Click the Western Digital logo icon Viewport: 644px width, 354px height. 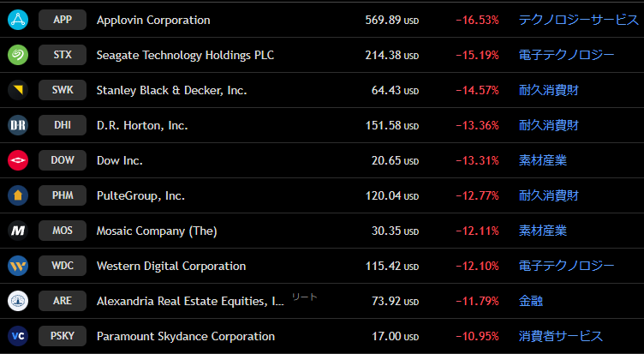tap(18, 266)
